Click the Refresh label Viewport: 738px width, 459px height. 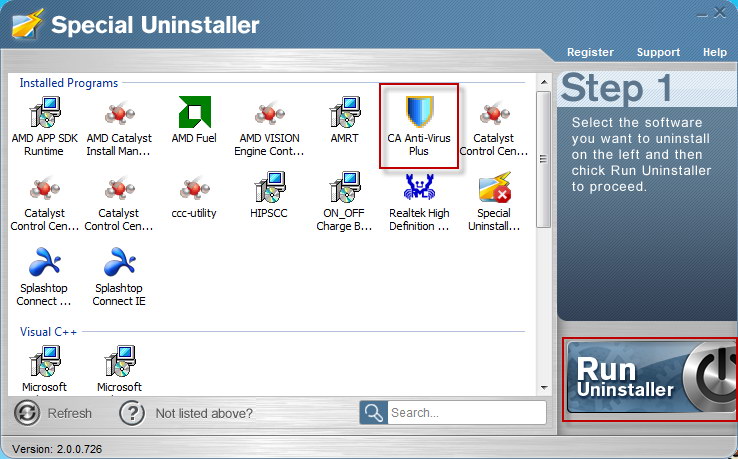[x=70, y=413]
